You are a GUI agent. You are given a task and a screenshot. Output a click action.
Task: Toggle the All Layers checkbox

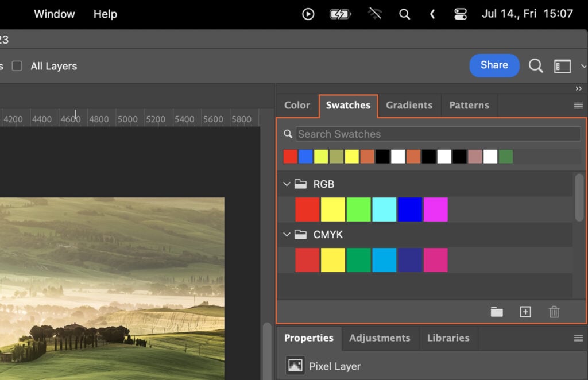[17, 66]
